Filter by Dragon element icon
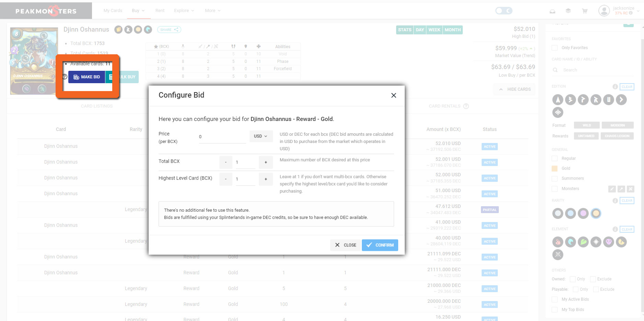 (x=621, y=242)
